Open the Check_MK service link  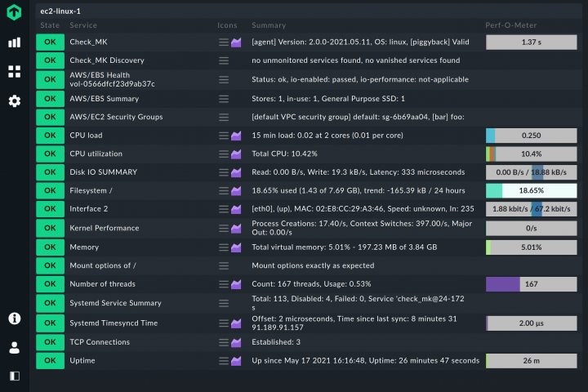pos(88,42)
